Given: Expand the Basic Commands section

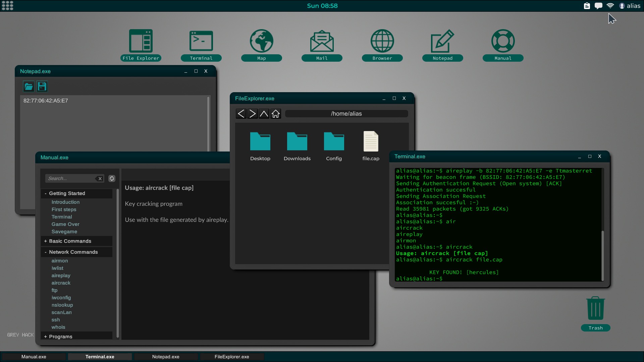Looking at the screenshot, I should click(70, 241).
